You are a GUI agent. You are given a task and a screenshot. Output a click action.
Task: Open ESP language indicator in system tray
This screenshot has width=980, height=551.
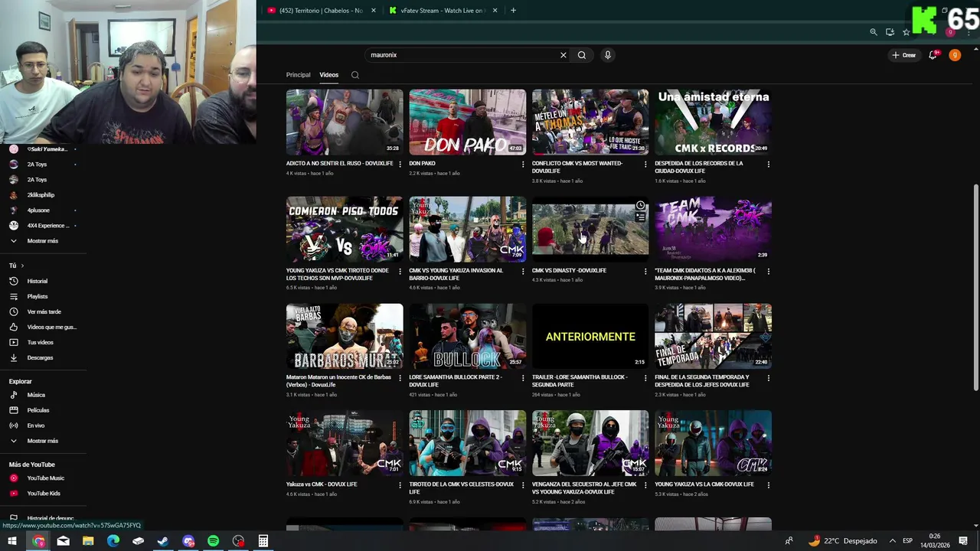(908, 541)
